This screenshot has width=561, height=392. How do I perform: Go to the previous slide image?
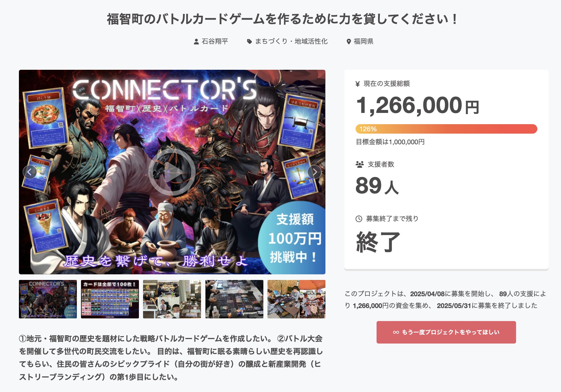(30, 172)
